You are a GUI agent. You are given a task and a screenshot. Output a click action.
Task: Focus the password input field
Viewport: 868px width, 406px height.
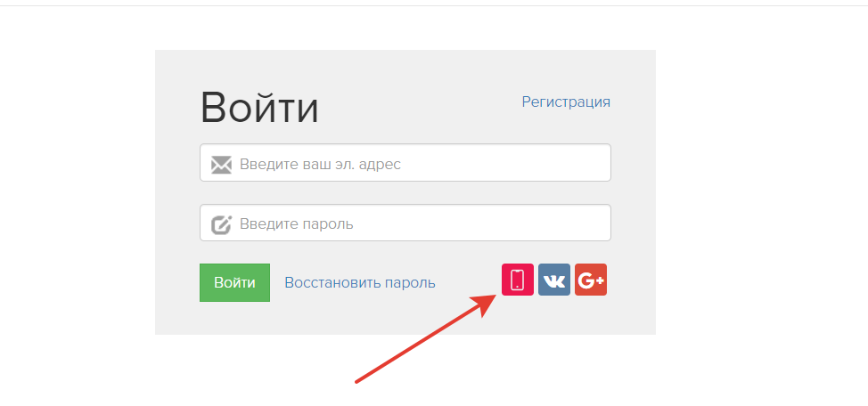pyautogui.click(x=405, y=223)
